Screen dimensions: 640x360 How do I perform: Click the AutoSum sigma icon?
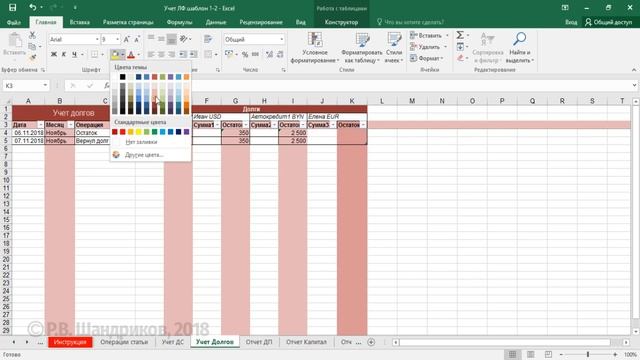[460, 35]
